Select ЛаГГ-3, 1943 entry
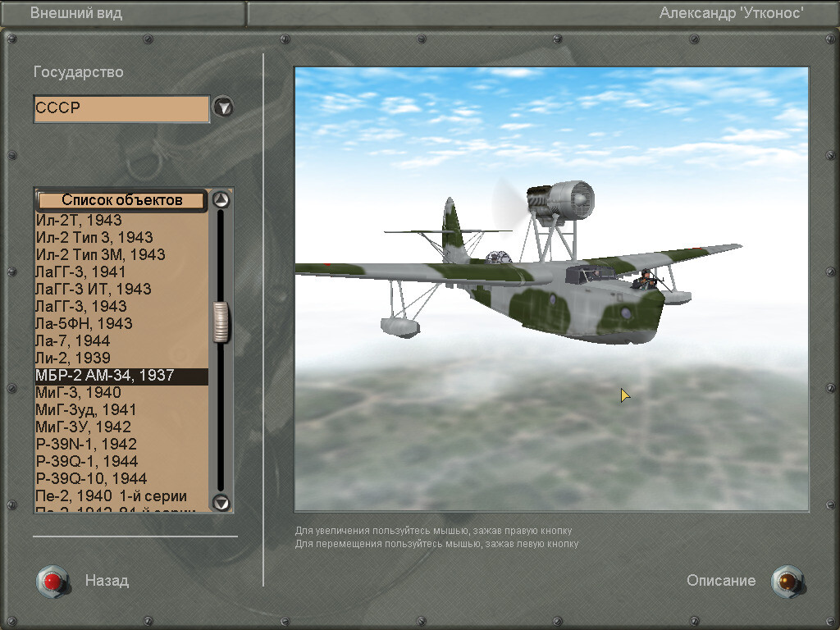The image size is (840, 630). [x=121, y=306]
